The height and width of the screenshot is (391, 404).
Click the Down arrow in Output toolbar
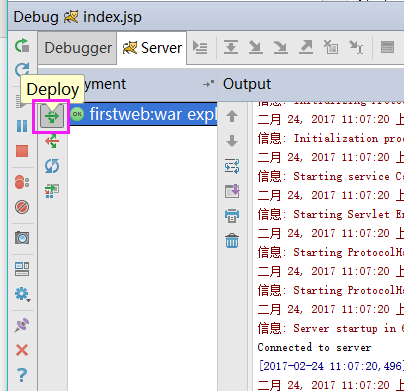(x=232, y=141)
